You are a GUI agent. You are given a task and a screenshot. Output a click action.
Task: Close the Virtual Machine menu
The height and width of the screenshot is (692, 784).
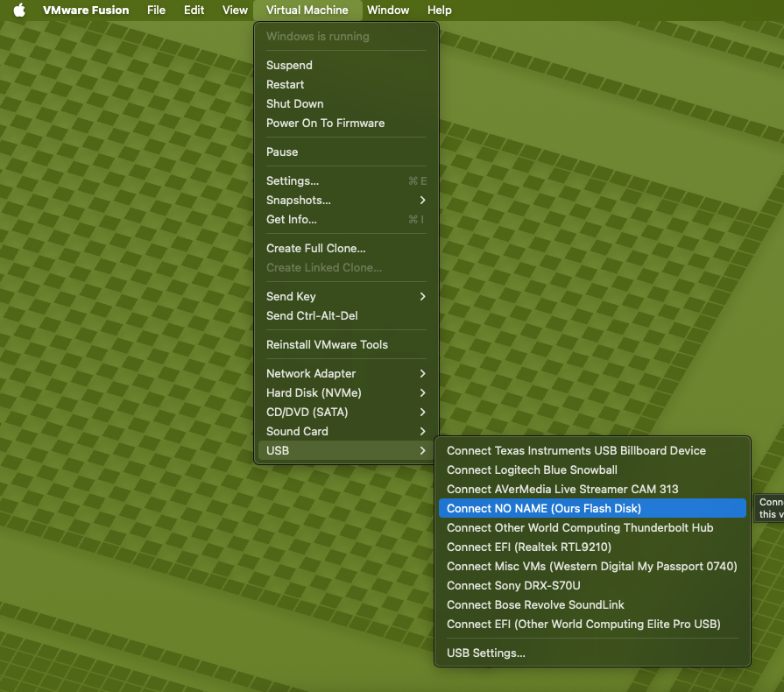coord(307,10)
